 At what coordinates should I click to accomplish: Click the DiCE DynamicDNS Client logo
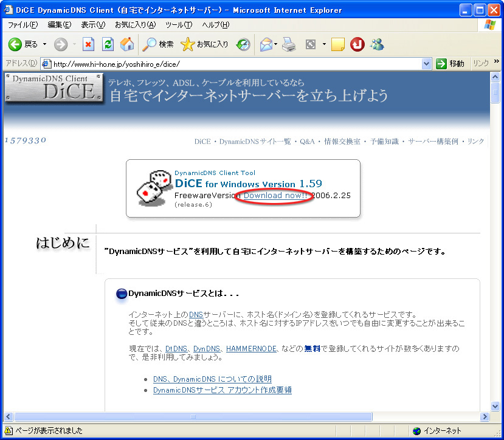click(x=54, y=88)
